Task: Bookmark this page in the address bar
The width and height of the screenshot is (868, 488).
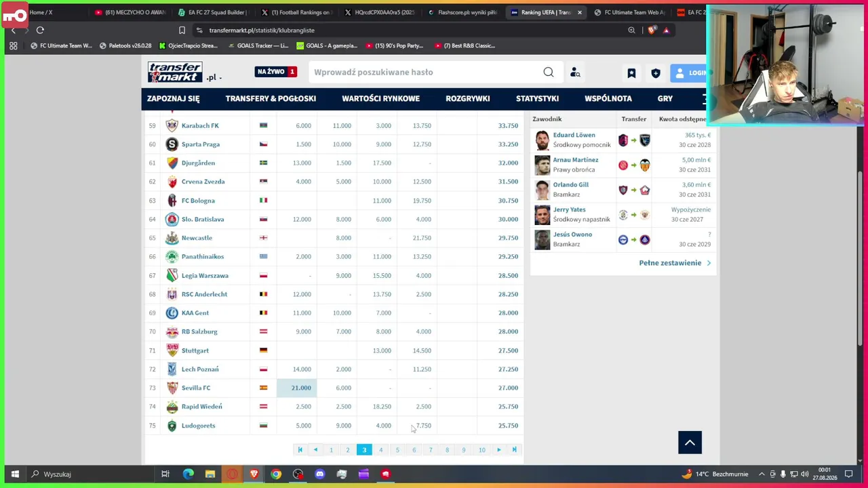Action: 182,30
